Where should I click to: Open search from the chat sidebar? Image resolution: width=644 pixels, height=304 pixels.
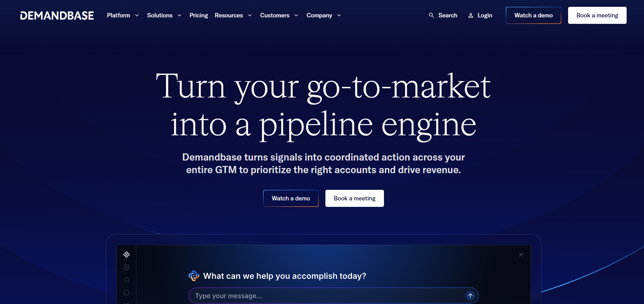point(127,280)
